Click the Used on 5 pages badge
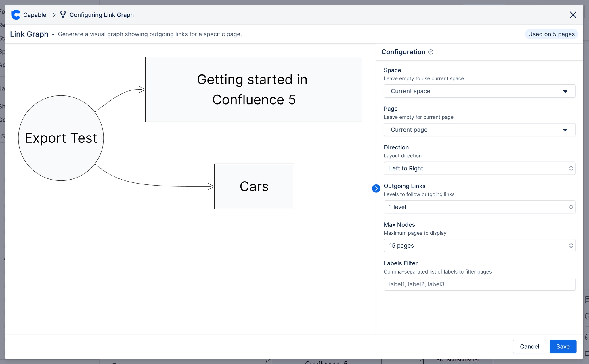The image size is (589, 364). pyautogui.click(x=551, y=34)
